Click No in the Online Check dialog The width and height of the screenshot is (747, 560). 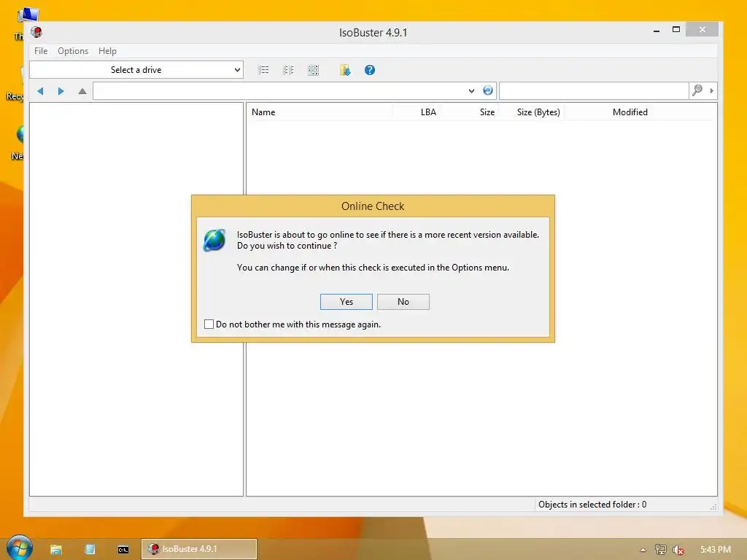coord(403,301)
